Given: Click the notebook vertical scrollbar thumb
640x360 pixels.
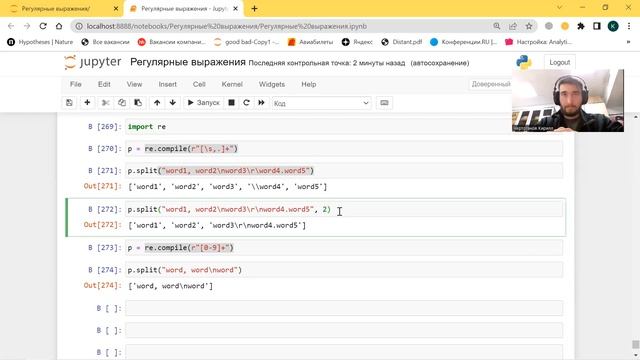Looking at the screenshot, I should pos(635,345).
